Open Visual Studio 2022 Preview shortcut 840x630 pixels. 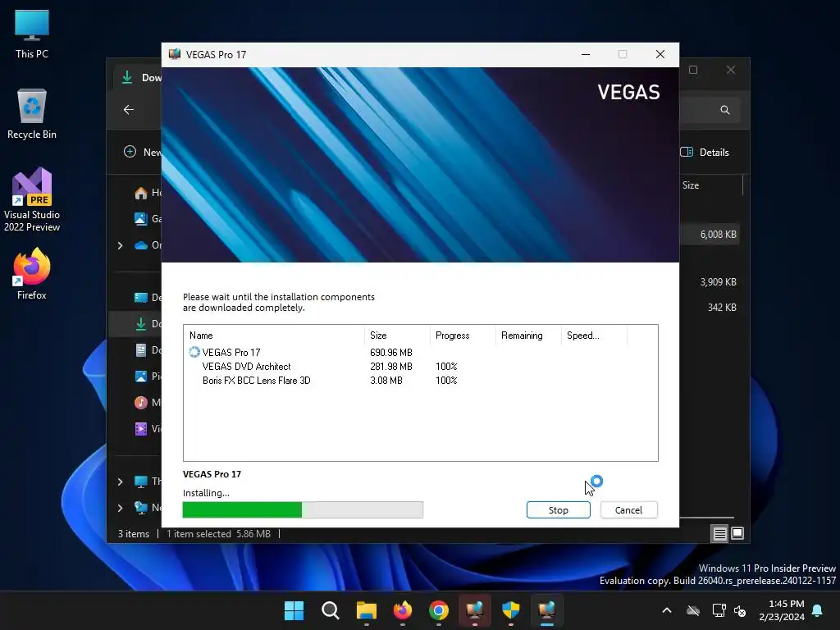(x=32, y=200)
